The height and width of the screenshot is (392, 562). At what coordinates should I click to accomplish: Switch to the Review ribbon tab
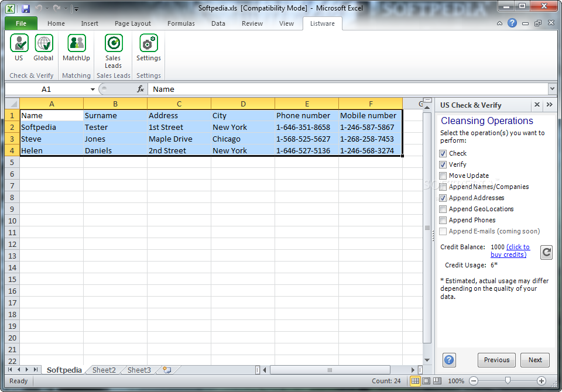click(x=252, y=23)
